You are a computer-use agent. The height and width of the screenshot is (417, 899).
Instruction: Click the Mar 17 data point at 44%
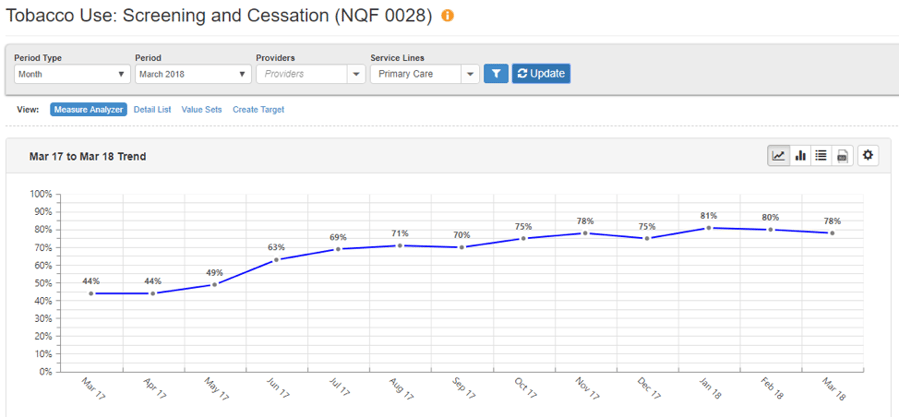coord(91,294)
